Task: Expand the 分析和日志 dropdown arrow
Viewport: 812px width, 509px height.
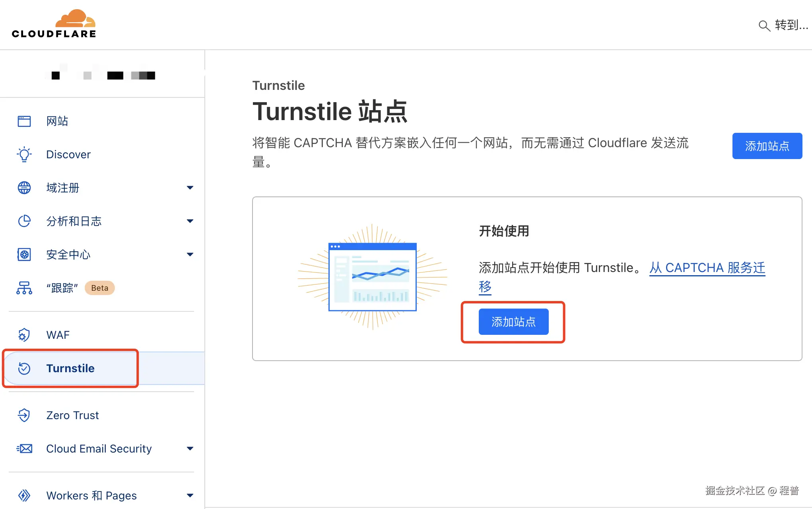Action: pyautogui.click(x=190, y=221)
